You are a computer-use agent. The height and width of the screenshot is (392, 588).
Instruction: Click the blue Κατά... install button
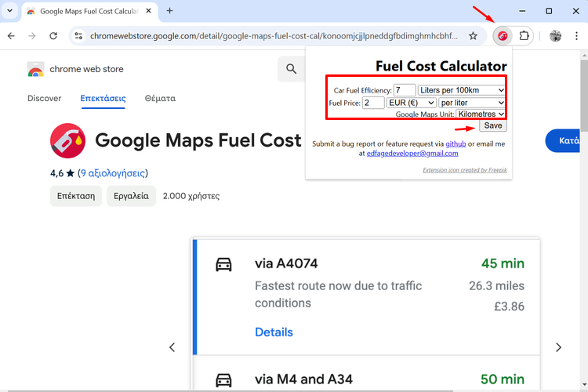click(x=563, y=140)
